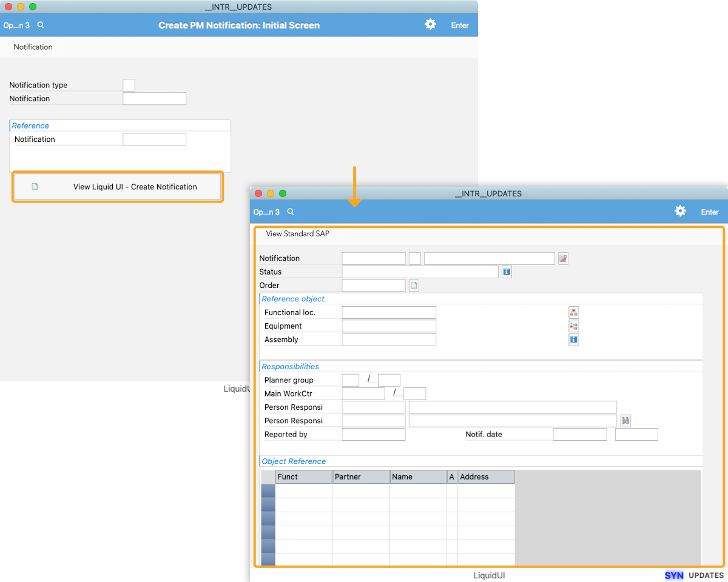Click the Partner column header in the table

[x=360, y=477]
